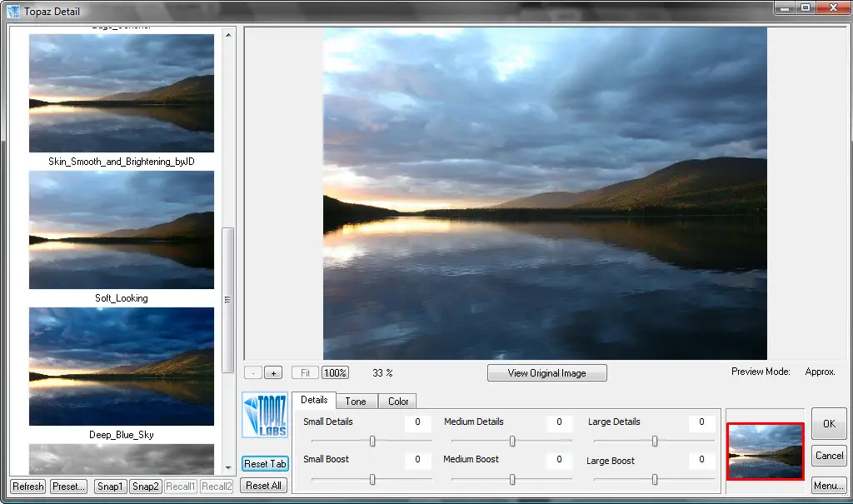Click the Refresh button
Viewport: 853px width, 504px height.
(27, 486)
